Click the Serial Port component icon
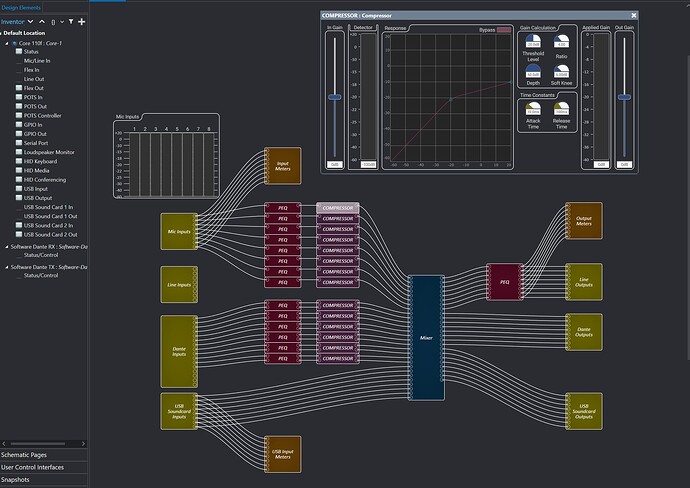Viewport: 690px width, 488px height. point(19,143)
